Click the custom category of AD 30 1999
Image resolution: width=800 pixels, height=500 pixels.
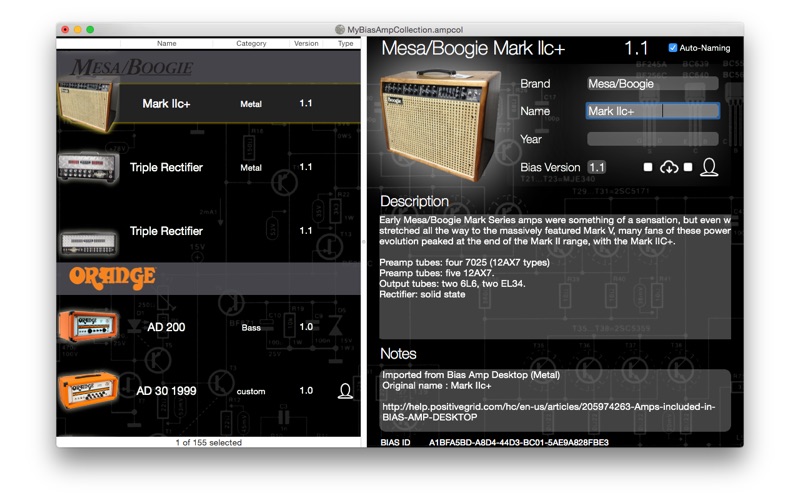coord(251,391)
